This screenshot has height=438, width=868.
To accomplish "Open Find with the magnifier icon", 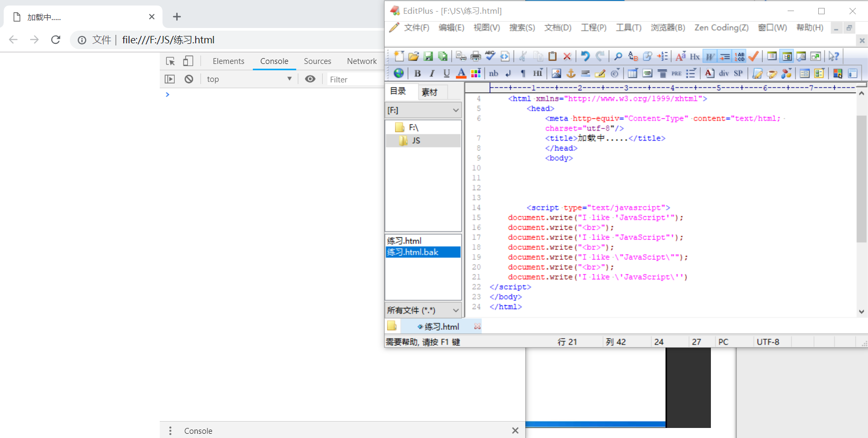I will click(618, 56).
